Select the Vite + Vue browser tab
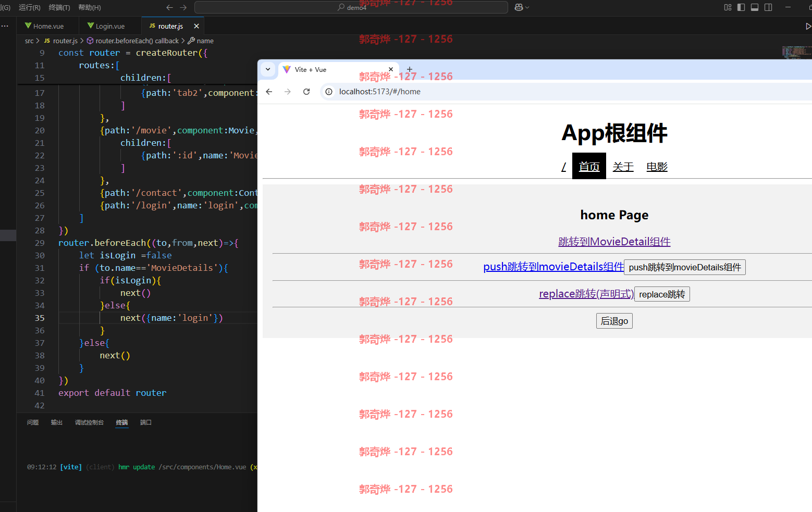The height and width of the screenshot is (512, 812). (339, 69)
